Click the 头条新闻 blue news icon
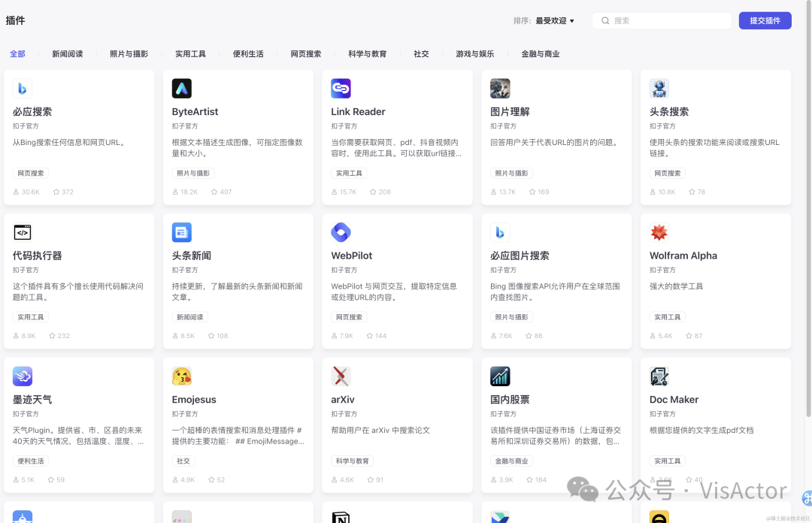Image resolution: width=812 pixels, height=523 pixels. pos(182,232)
